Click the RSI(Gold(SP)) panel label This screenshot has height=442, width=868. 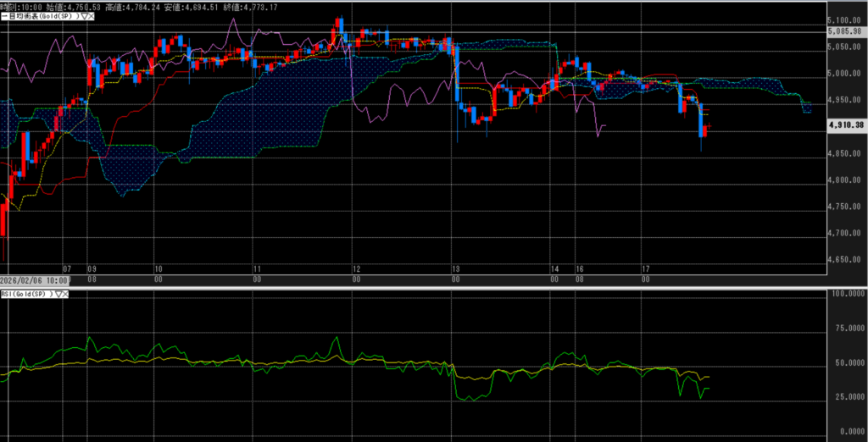(26, 294)
